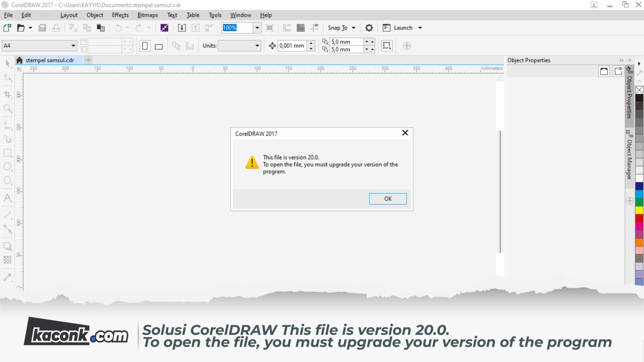Click the nudge distance 0,001 mm field
Viewport: 644px width, 362px height.
click(293, 46)
